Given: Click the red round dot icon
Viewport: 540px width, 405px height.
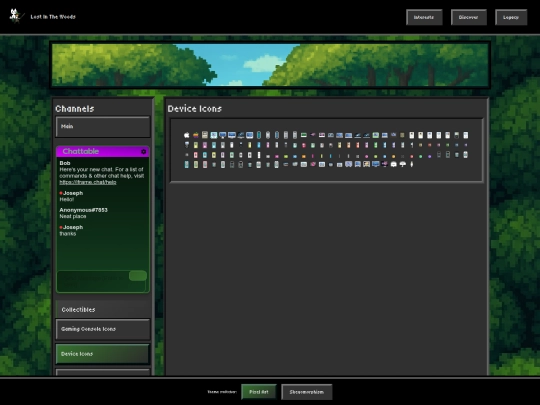Looking at the screenshot, I should tap(412, 156).
